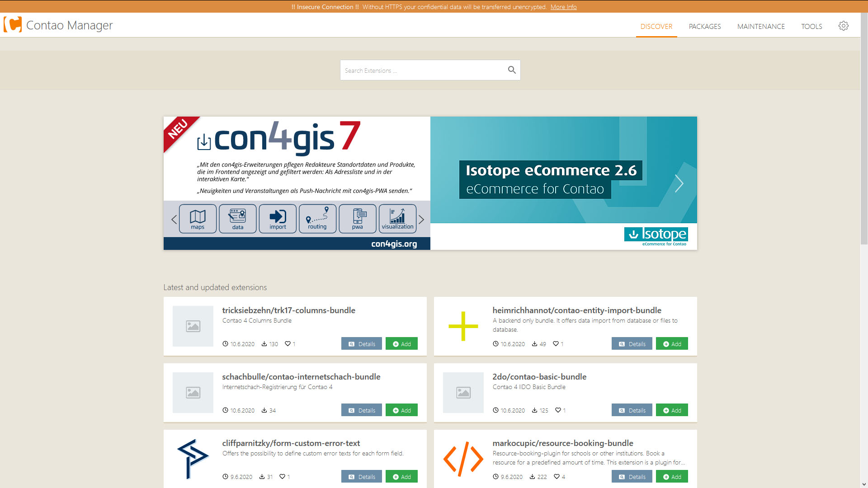Click placeholder image of trk17-columns-bundle
The image size is (868, 488).
[193, 326]
